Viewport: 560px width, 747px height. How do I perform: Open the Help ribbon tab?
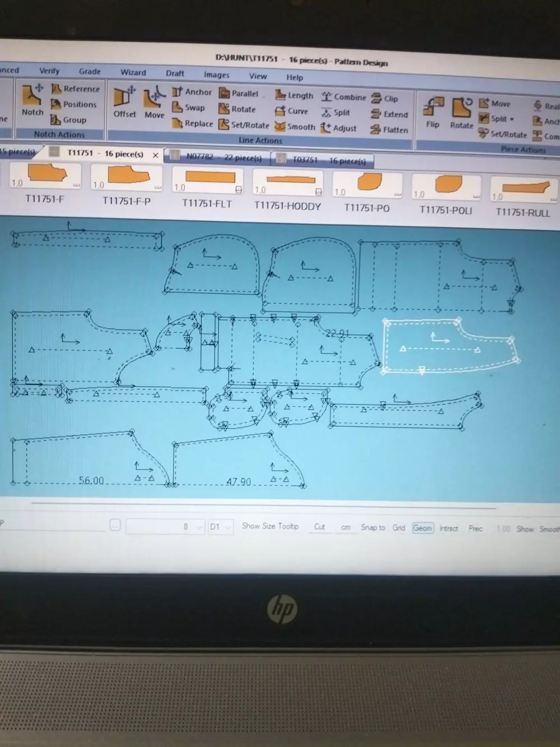click(x=295, y=77)
